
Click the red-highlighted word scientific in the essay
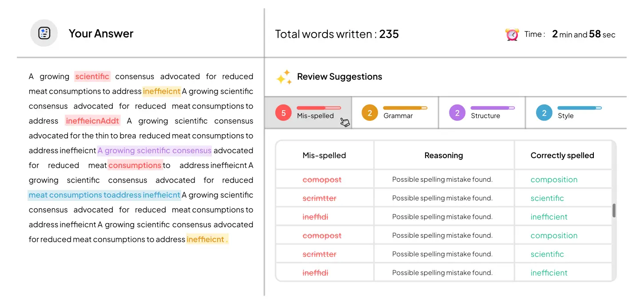point(92,76)
